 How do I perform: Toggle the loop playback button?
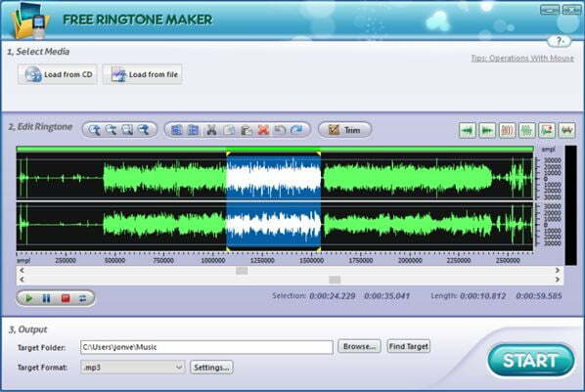click(x=82, y=298)
